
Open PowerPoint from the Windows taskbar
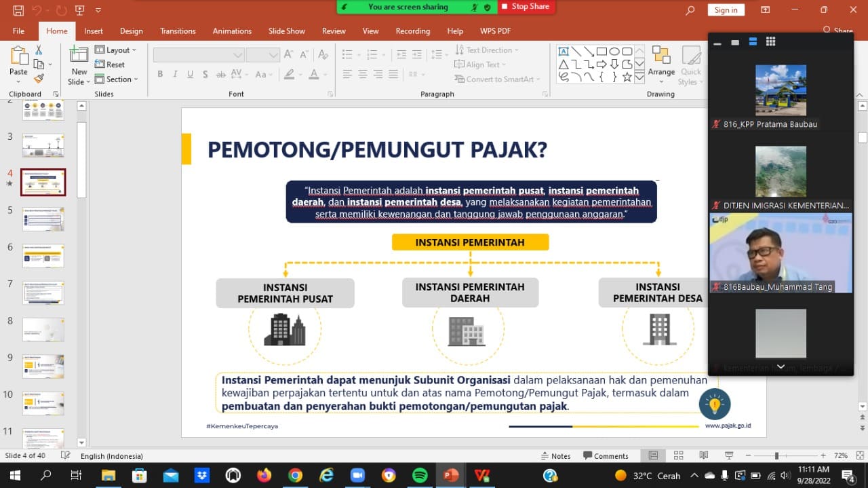tap(451, 475)
